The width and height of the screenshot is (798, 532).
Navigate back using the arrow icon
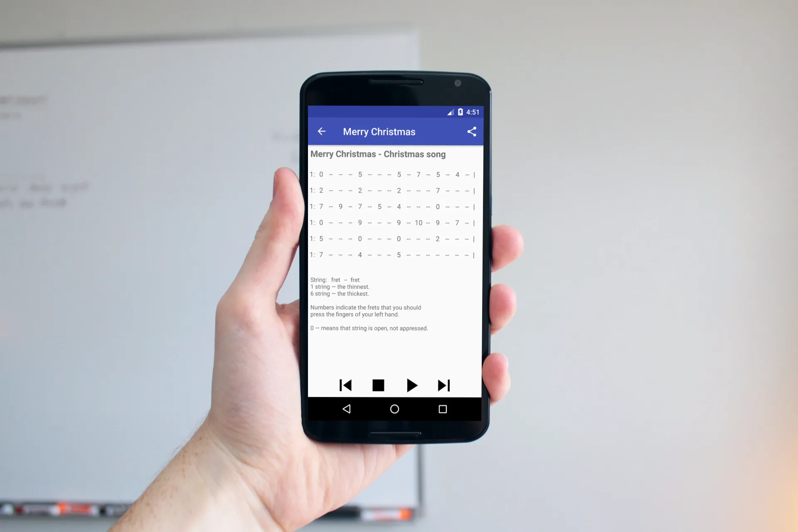321,131
